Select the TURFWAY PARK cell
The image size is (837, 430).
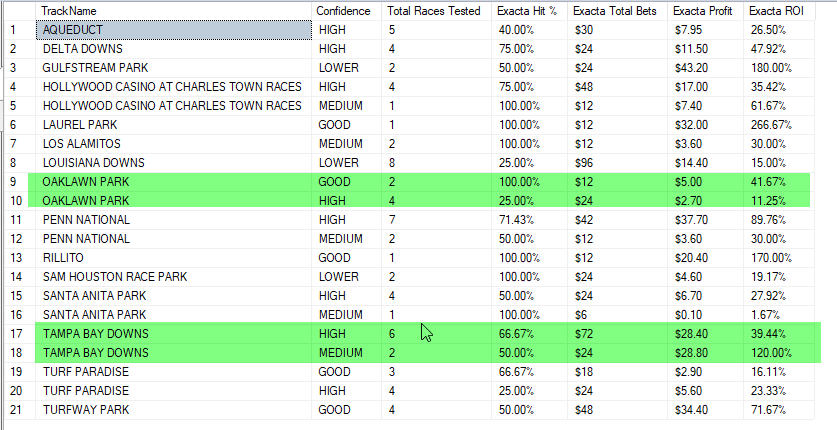[x=174, y=410]
